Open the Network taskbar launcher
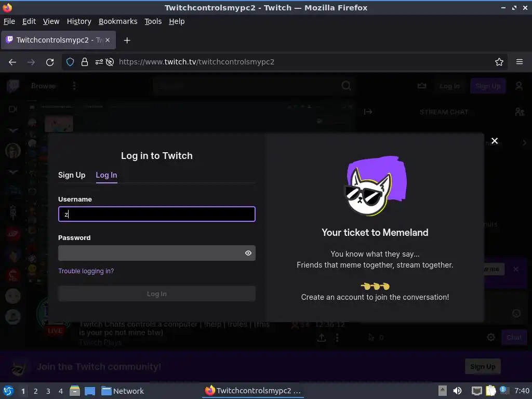 (x=123, y=391)
